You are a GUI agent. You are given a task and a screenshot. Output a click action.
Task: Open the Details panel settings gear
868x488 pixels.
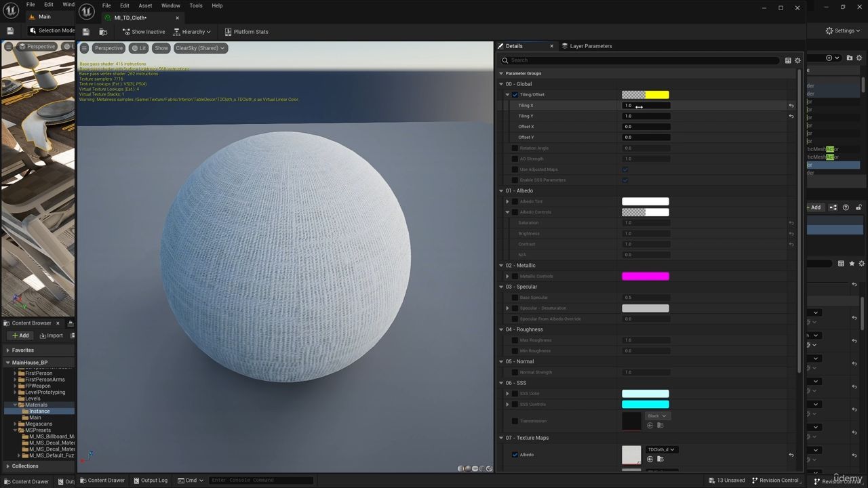(797, 60)
